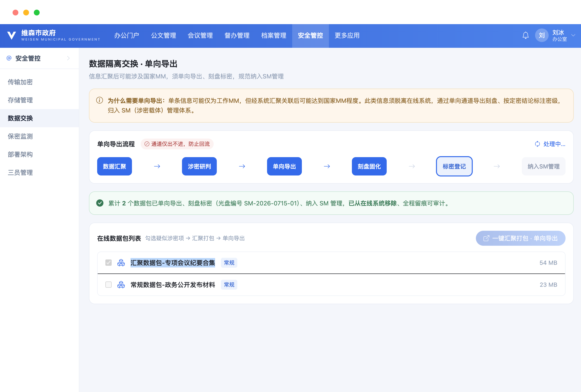This screenshot has height=392, width=581.
Task: Select the 安全管控 top tab
Action: pyautogui.click(x=311, y=35)
